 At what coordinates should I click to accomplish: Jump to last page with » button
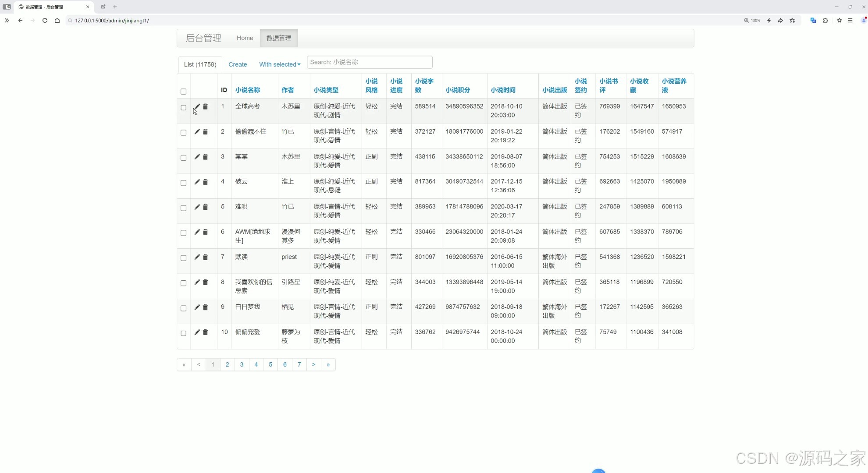pos(328,365)
